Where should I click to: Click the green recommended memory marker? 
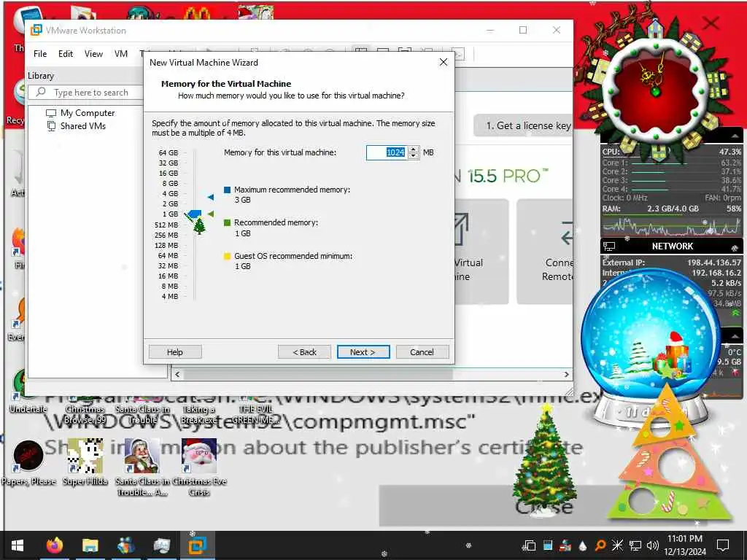click(211, 214)
